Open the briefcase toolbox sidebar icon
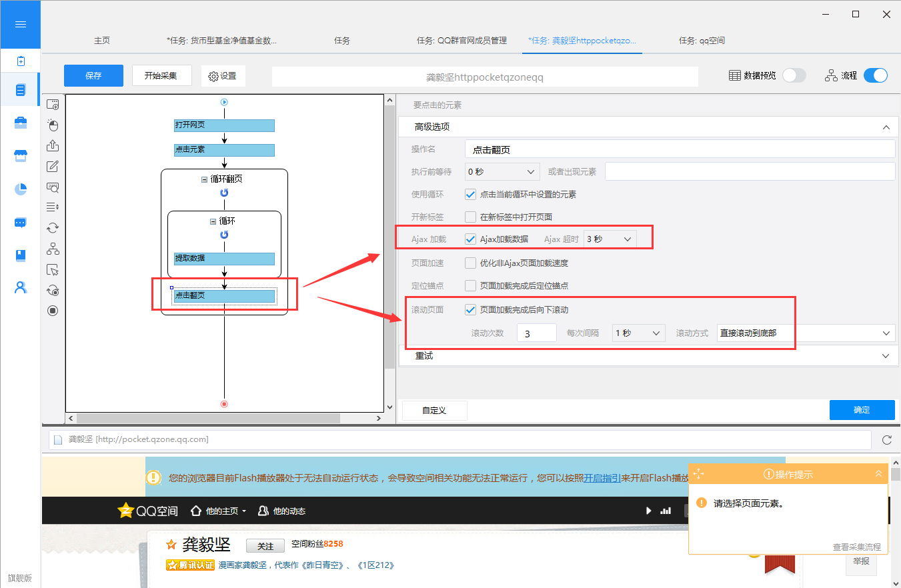901x588 pixels. pyautogui.click(x=20, y=123)
